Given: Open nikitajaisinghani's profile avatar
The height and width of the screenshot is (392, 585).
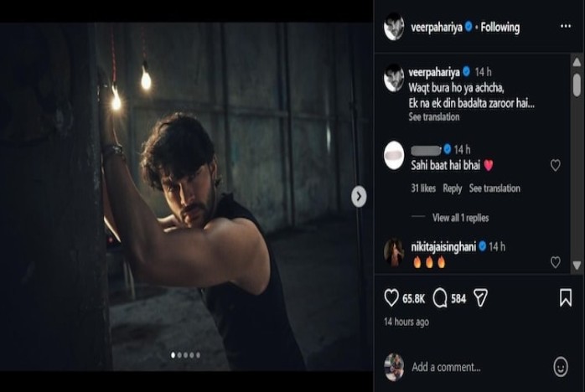Looking at the screenshot, I should click(x=394, y=252).
